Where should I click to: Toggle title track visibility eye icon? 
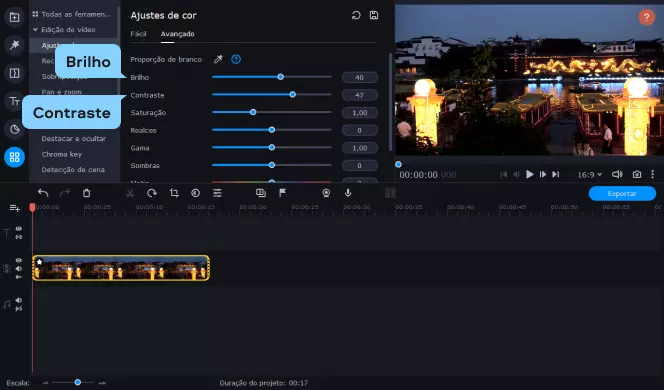[x=19, y=229]
